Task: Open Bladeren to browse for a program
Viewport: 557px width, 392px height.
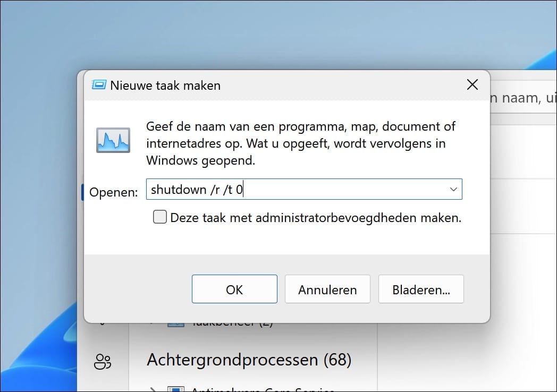Action: [421, 289]
